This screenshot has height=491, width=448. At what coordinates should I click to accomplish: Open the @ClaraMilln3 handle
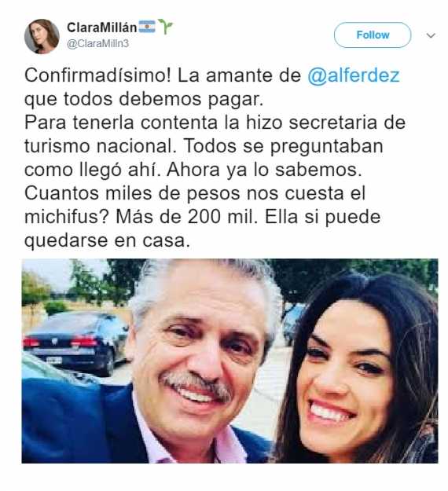tap(97, 43)
